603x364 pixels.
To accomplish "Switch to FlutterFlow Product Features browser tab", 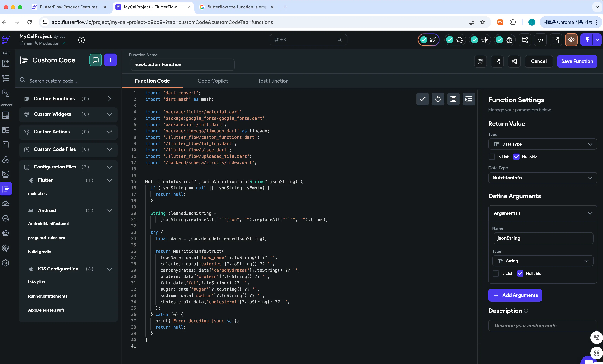I will tap(69, 7).
